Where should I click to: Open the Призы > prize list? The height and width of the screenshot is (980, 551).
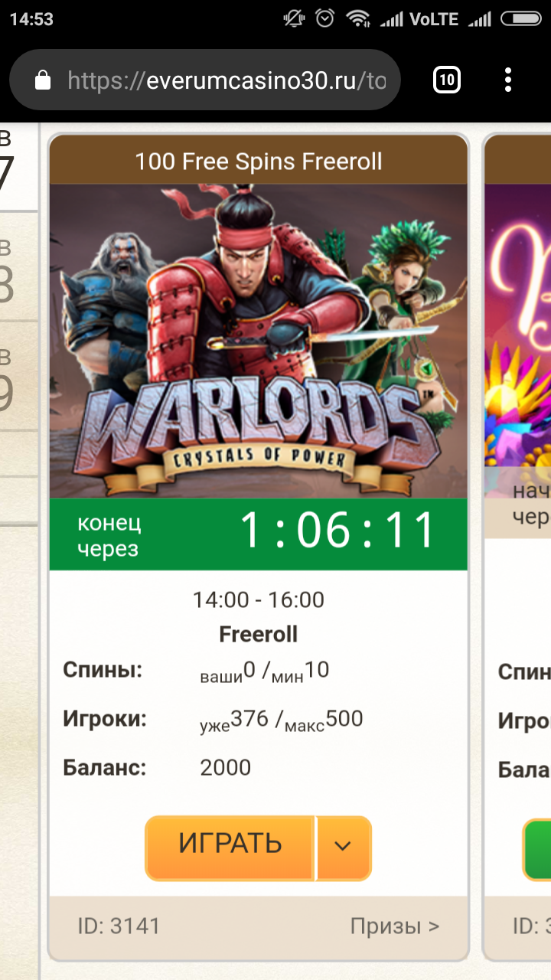click(x=395, y=926)
